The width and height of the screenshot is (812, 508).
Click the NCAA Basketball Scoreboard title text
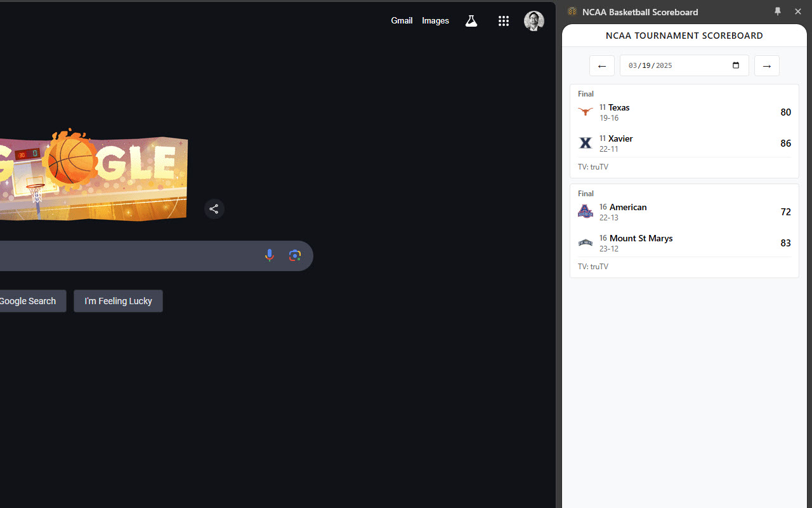pos(640,12)
